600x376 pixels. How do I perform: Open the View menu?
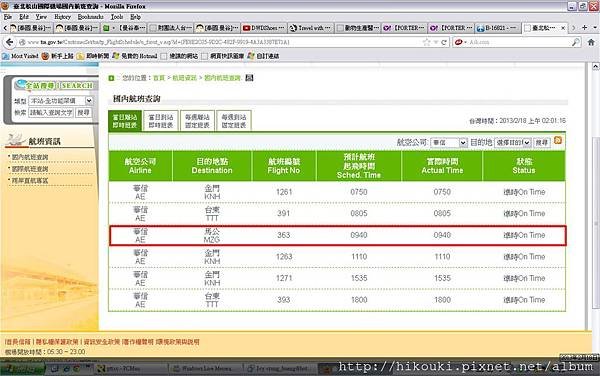point(41,17)
